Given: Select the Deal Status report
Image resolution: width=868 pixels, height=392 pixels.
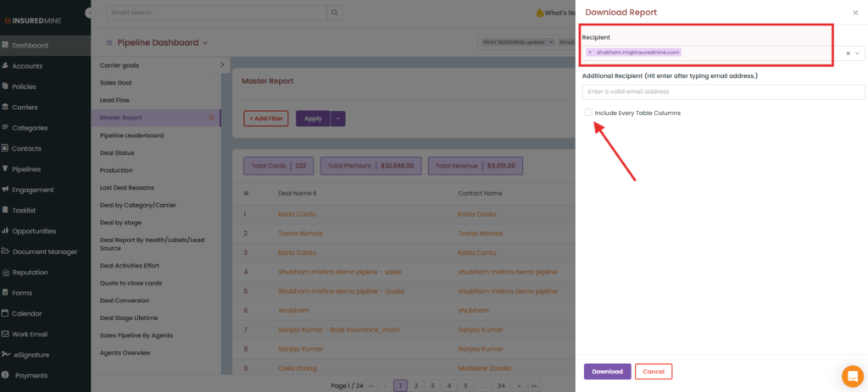Looking at the screenshot, I should point(117,152).
